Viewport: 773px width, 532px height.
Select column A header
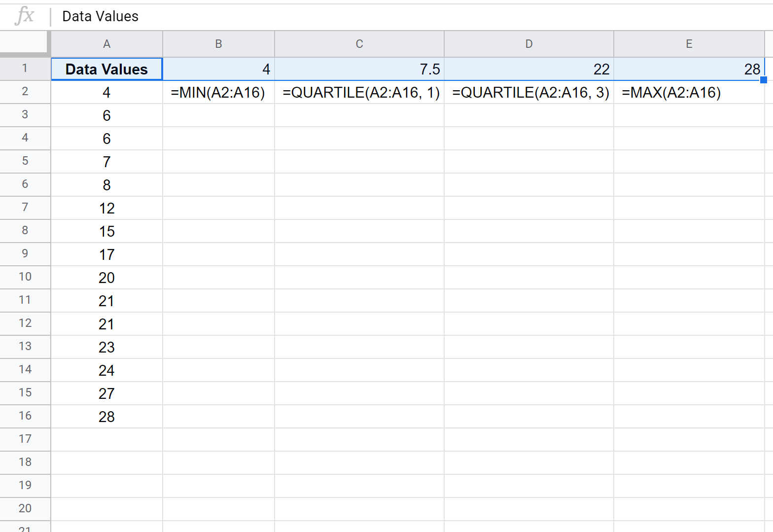click(x=106, y=44)
